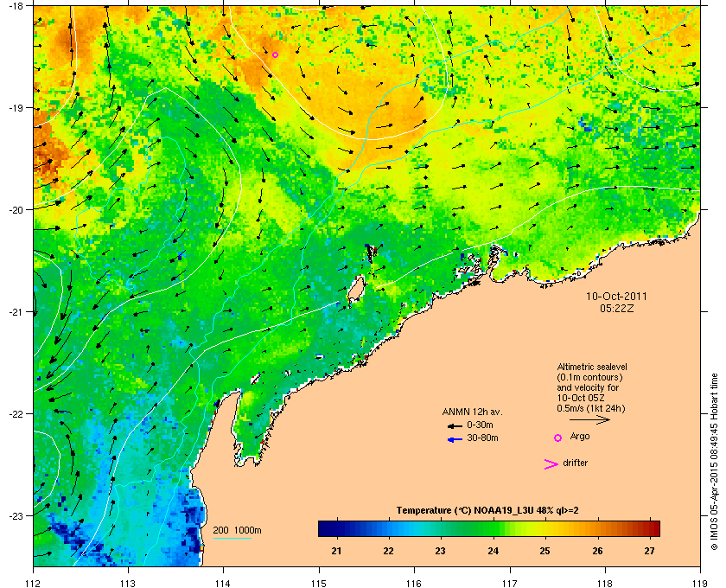
Task: Click the '0.5m/s (1kt 24h)' text
Action: pos(591,408)
